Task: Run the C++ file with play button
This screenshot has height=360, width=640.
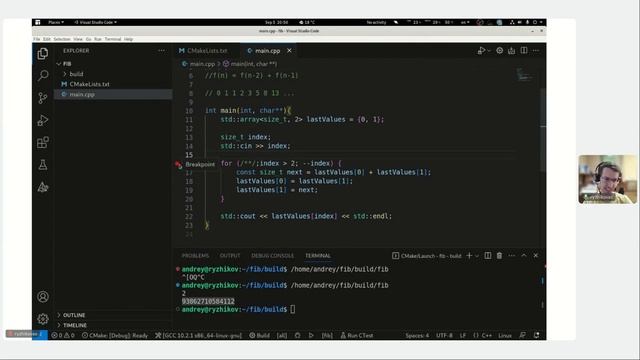Action: [x=481, y=51]
